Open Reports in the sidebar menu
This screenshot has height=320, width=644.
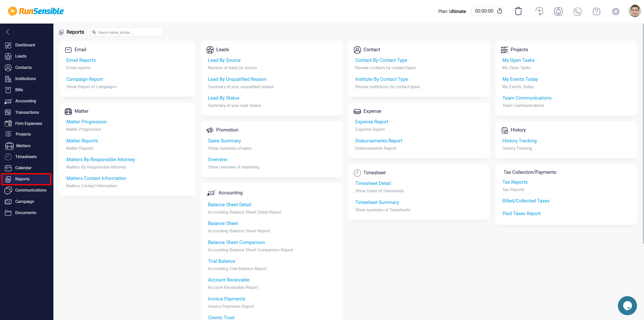26,179
